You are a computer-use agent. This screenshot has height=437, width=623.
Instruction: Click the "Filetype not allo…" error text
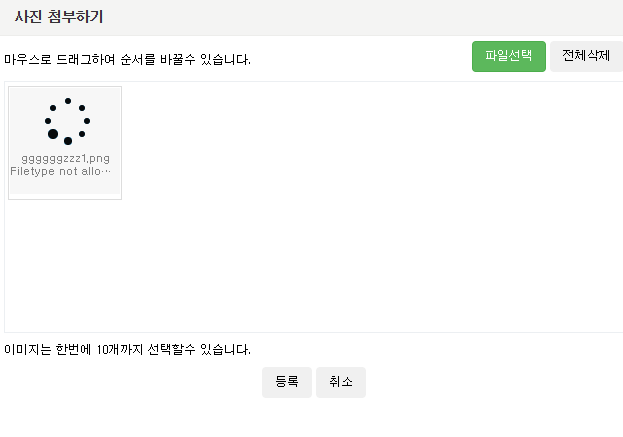pyautogui.click(x=61, y=171)
